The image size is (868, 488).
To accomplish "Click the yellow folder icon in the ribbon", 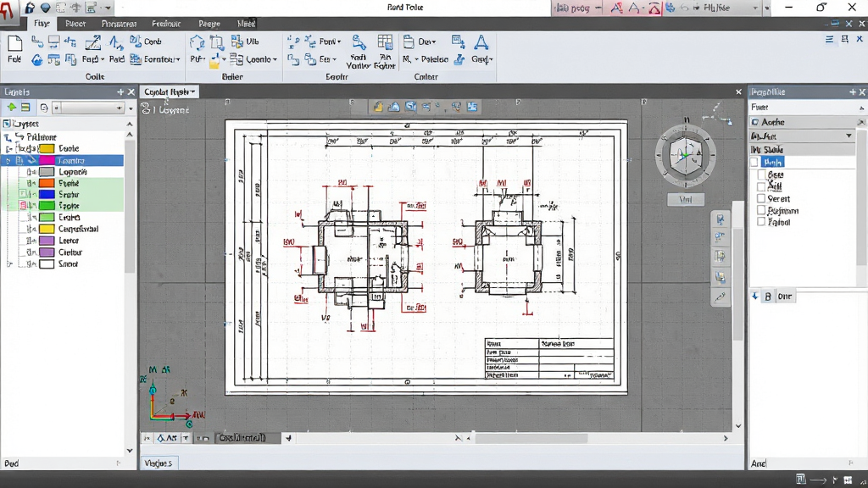I will [x=214, y=63].
